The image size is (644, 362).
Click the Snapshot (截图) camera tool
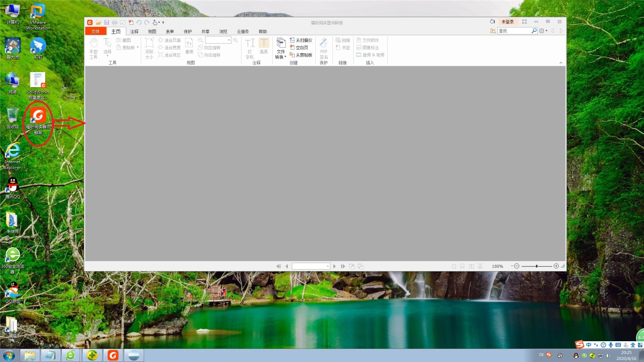pyautogui.click(x=123, y=40)
